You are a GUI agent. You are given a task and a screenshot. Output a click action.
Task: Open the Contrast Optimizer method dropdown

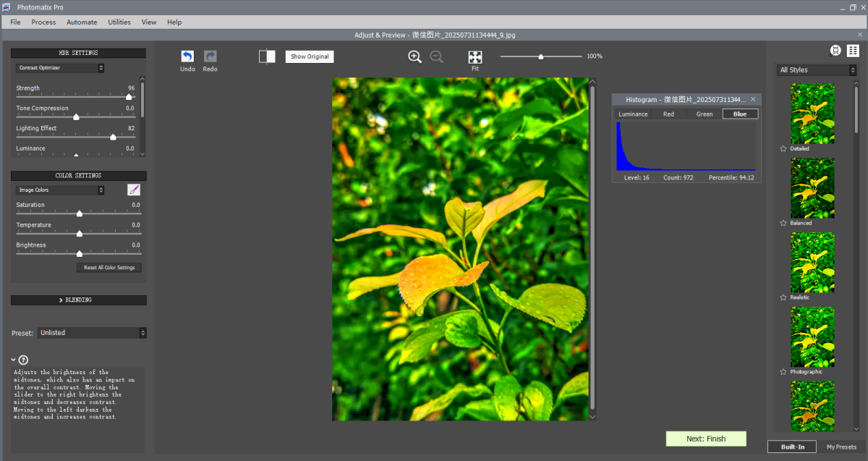point(60,68)
